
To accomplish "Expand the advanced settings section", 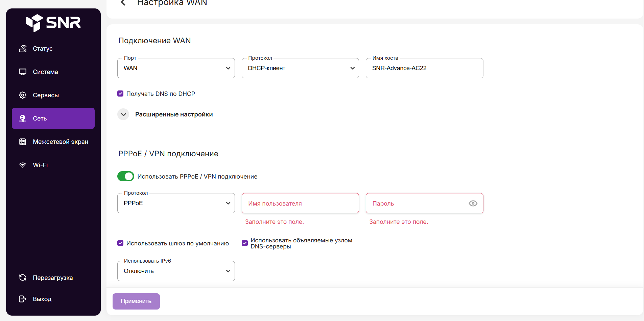I will (x=123, y=114).
